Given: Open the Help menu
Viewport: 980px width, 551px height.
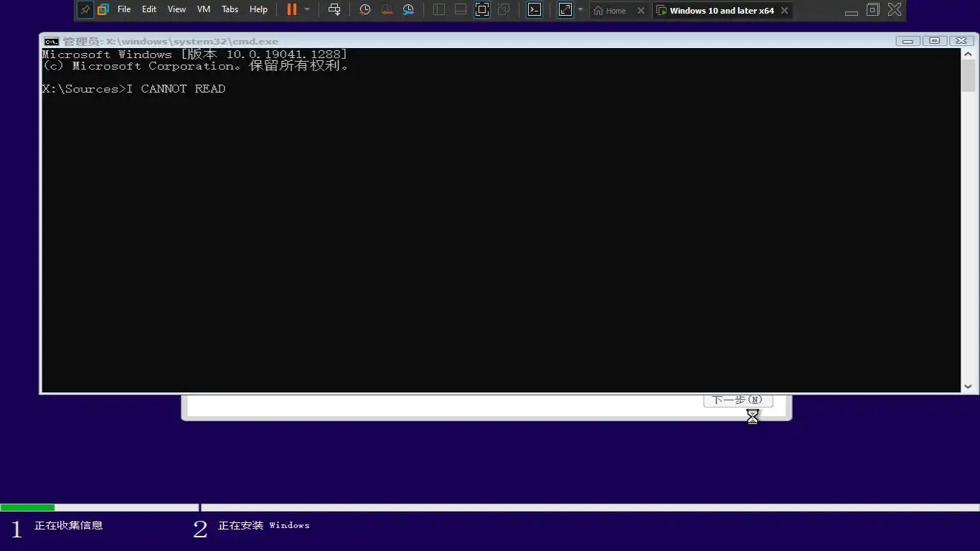Looking at the screenshot, I should [258, 10].
